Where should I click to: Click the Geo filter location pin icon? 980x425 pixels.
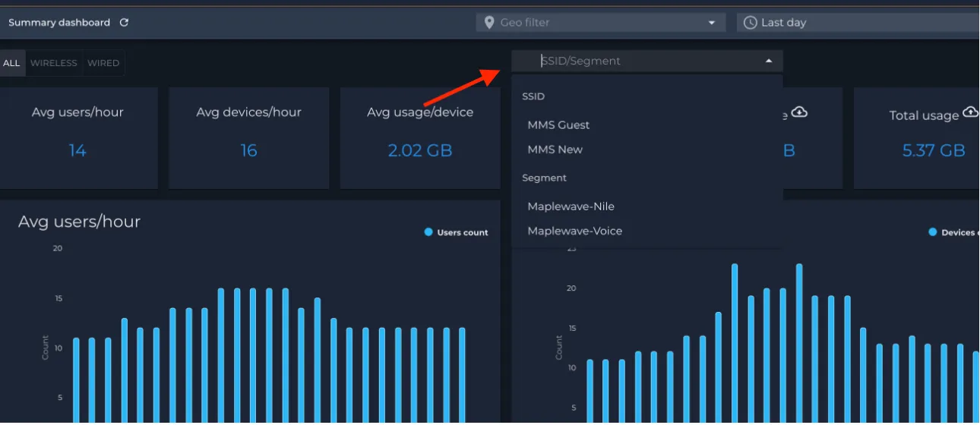tap(490, 23)
